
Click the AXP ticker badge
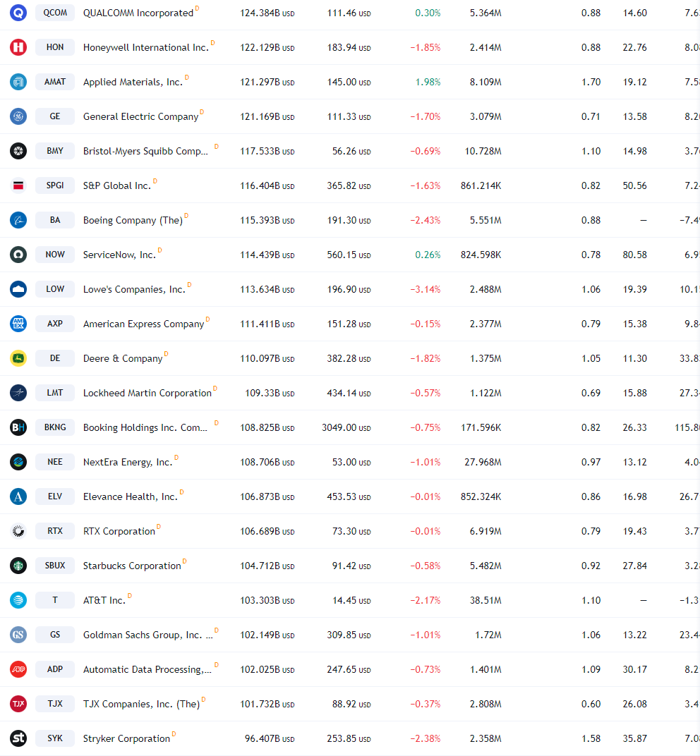click(55, 324)
